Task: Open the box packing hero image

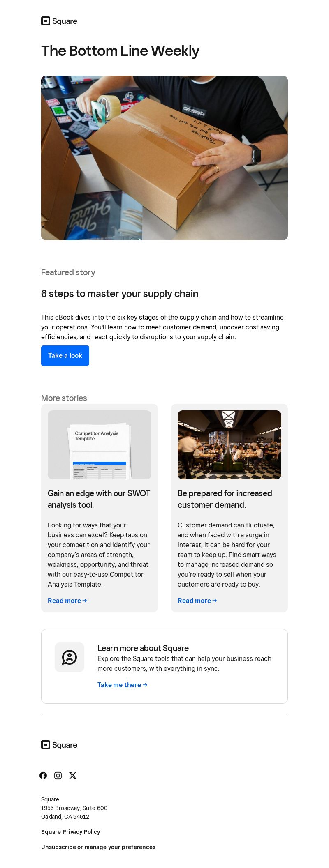Action: point(164,158)
